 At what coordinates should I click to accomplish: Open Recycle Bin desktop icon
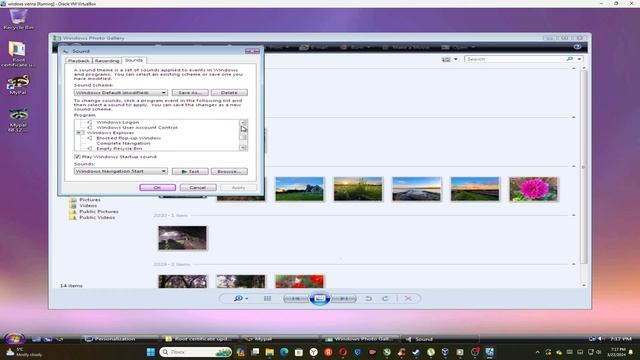coord(18,20)
